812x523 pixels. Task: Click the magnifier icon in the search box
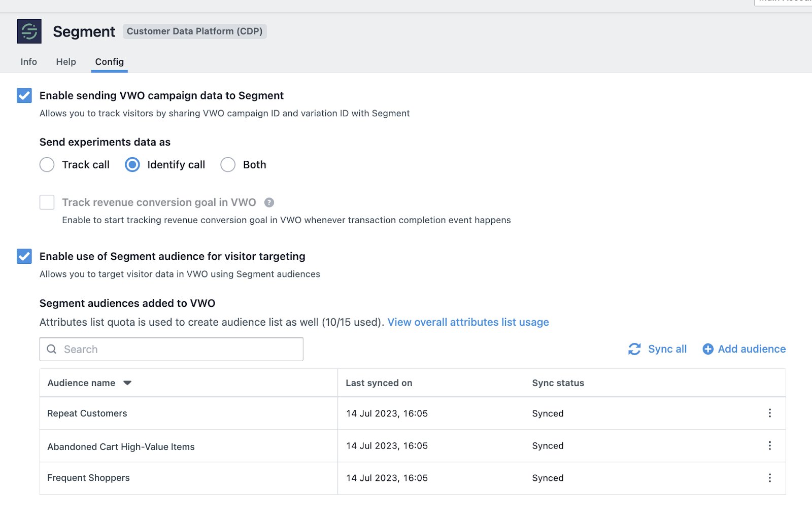click(52, 349)
